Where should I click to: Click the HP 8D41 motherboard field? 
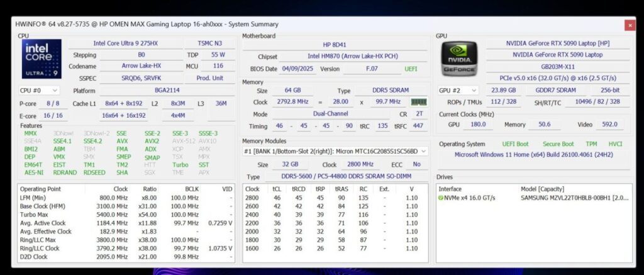pyautogui.click(x=335, y=45)
